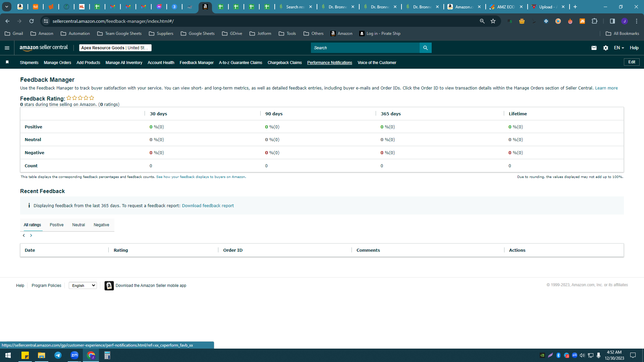Click the Edit favorites button
644x362 pixels.
[x=632, y=62]
